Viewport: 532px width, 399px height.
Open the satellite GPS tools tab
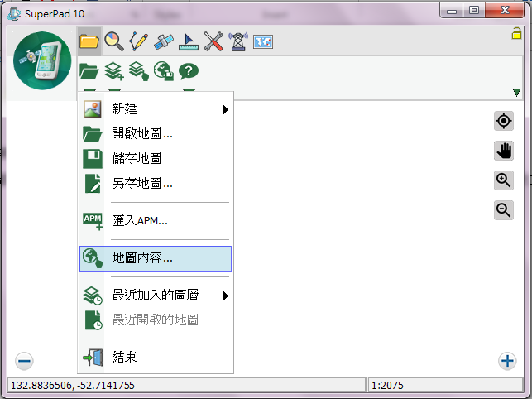coord(164,41)
